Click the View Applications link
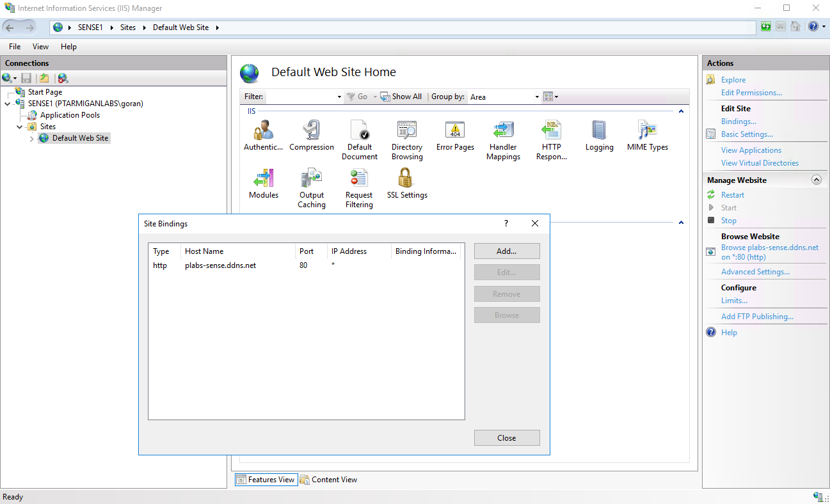Image resolution: width=830 pixels, height=504 pixels. 751,150
